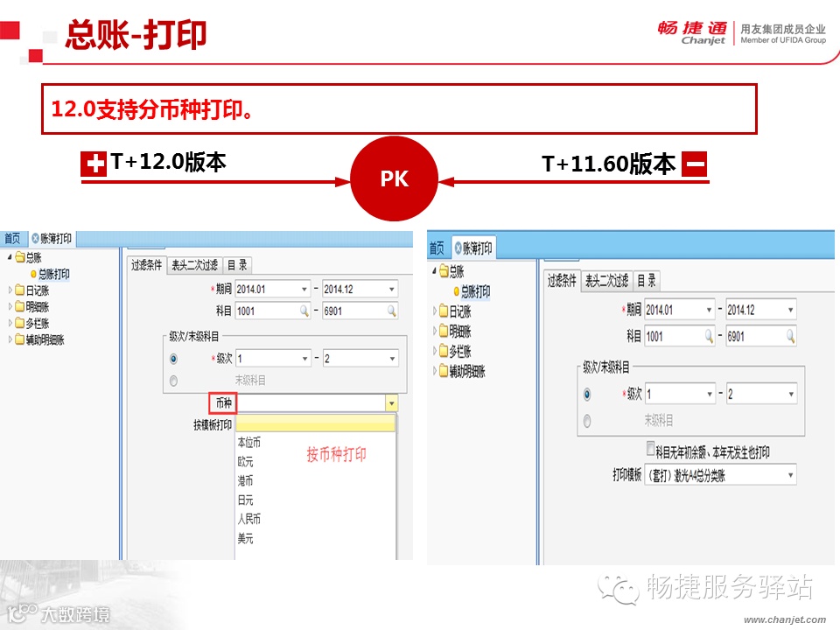The image size is (840, 630).
Task: Click 日记账 folder icon in left tree
Action: tap(20, 290)
